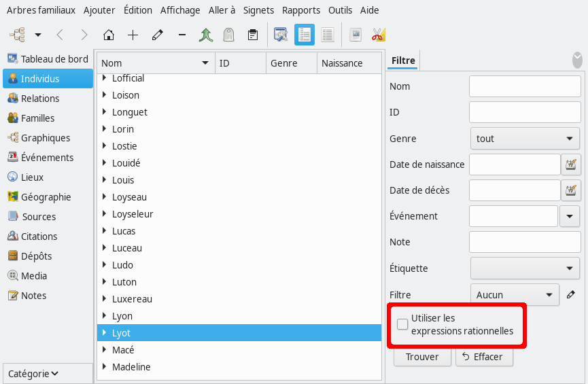Click the green merge arrows icon
The height and width of the screenshot is (384, 588).
[x=206, y=35]
